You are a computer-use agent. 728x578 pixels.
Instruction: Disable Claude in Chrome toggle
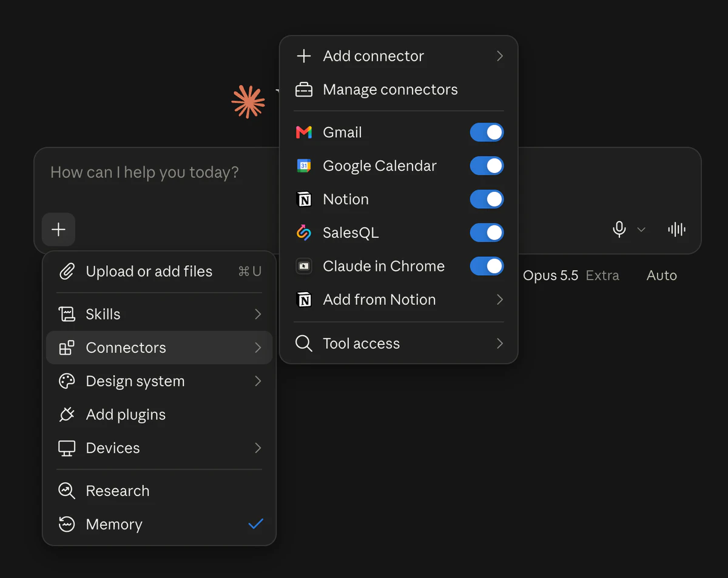click(x=487, y=266)
